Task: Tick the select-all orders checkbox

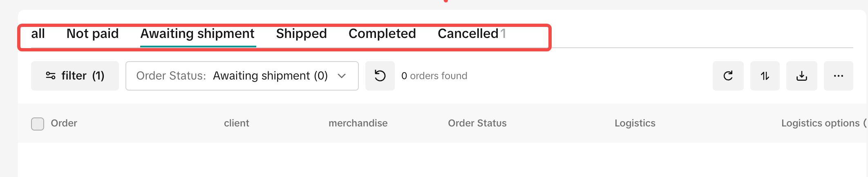Action: coord(38,124)
